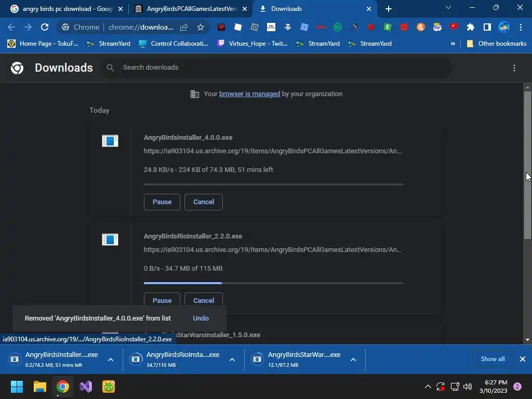The height and width of the screenshot is (399, 532).
Task: Toggle the side panel icon
Action: point(487,27)
